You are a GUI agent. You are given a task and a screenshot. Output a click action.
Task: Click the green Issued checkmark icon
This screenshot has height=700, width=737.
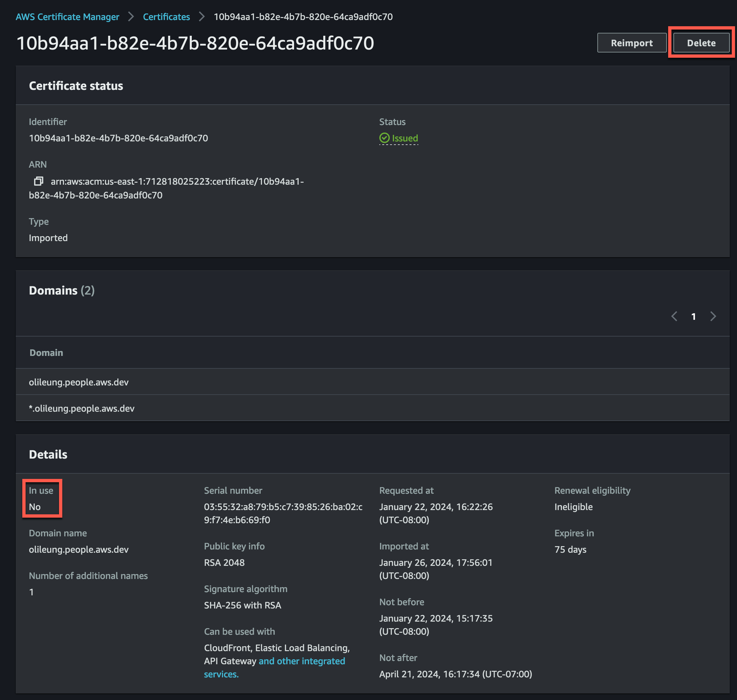(x=385, y=138)
